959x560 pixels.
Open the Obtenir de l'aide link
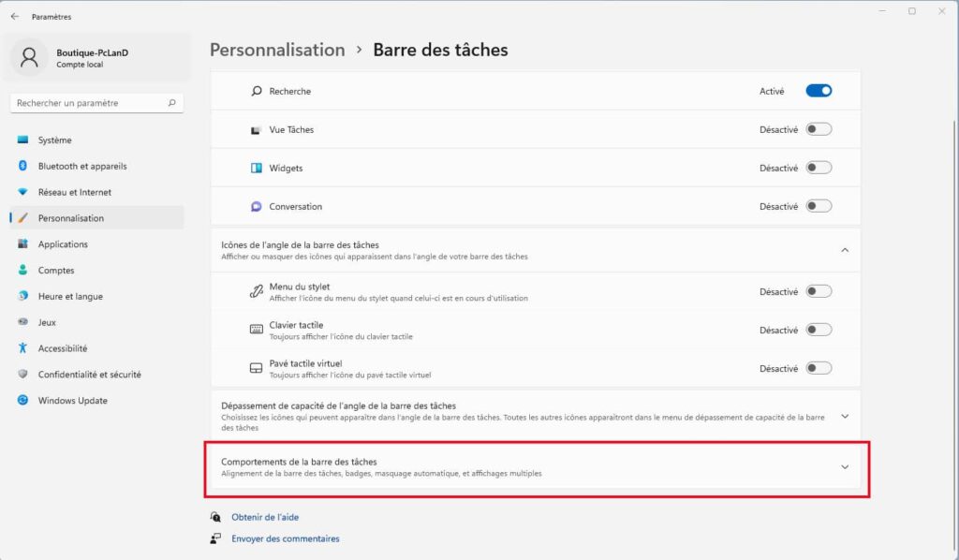tap(265, 517)
